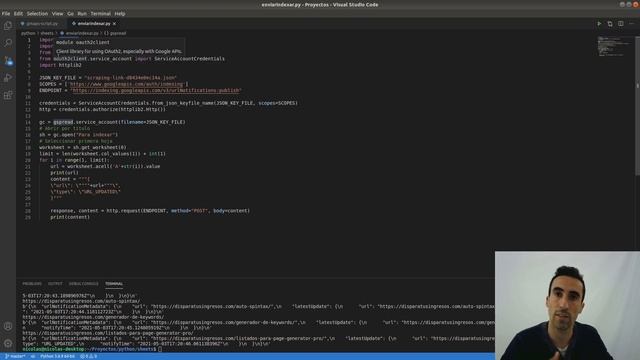Open the File menu
640x360 pixels.
pyautogui.click(x=6, y=13)
